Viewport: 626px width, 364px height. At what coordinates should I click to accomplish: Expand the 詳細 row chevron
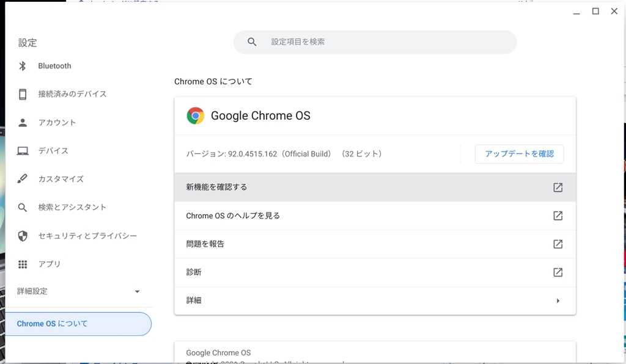pos(558,300)
